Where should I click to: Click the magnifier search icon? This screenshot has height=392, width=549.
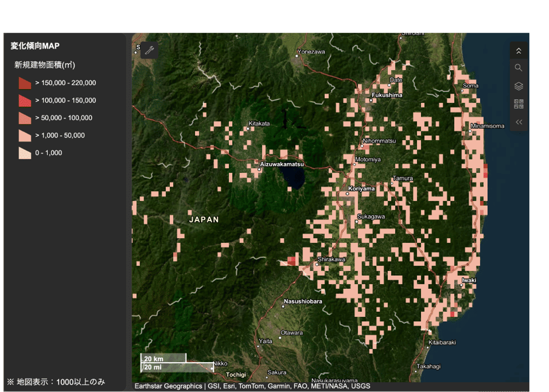pyautogui.click(x=518, y=68)
